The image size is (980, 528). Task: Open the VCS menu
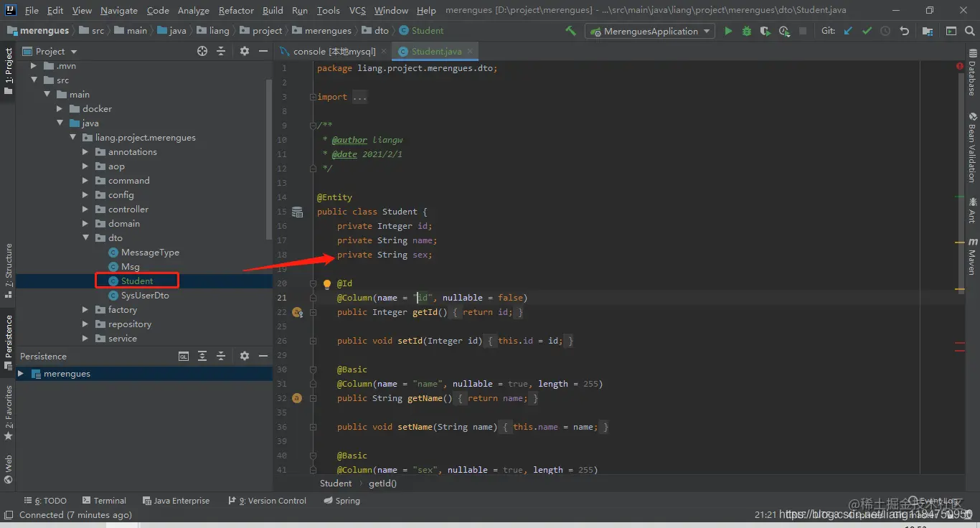(x=357, y=10)
